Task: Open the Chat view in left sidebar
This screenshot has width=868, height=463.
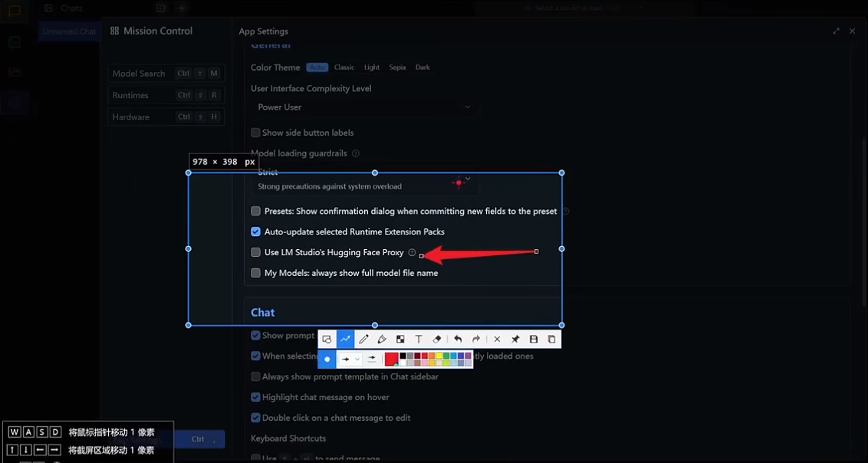Action: [15, 11]
